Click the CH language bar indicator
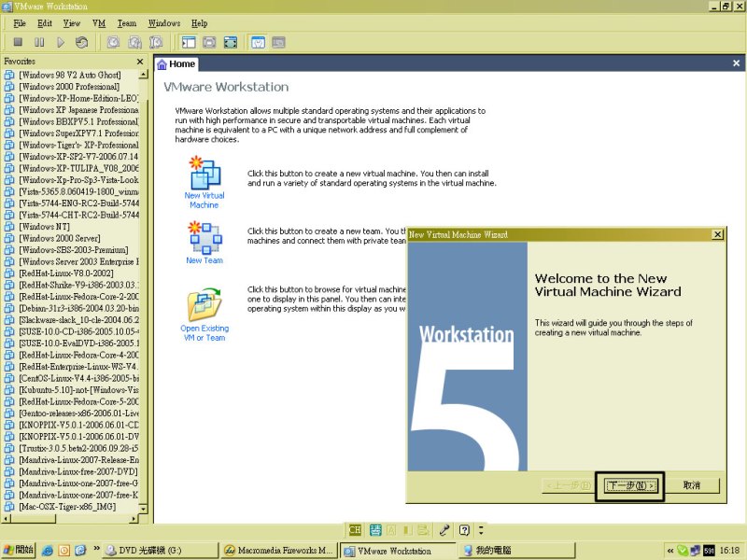This screenshot has width=747, height=560. [355, 530]
